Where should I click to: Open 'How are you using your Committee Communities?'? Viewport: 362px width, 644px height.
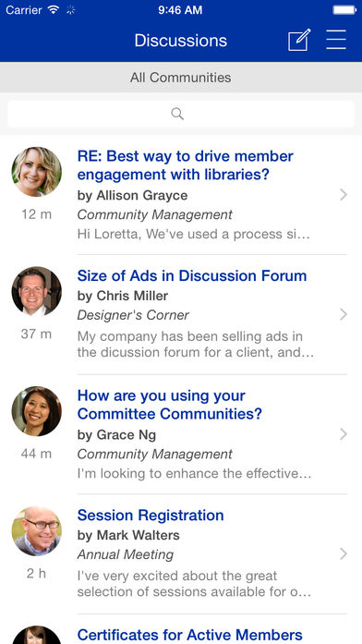170,405
